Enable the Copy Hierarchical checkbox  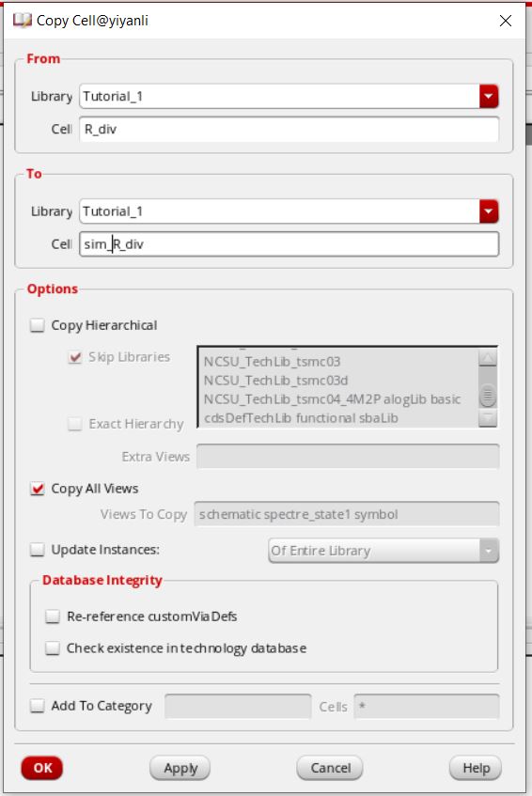point(38,325)
